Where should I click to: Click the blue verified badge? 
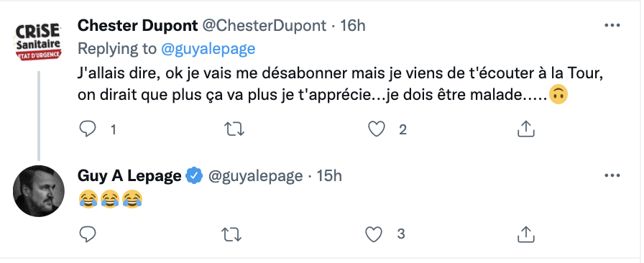pos(194,176)
